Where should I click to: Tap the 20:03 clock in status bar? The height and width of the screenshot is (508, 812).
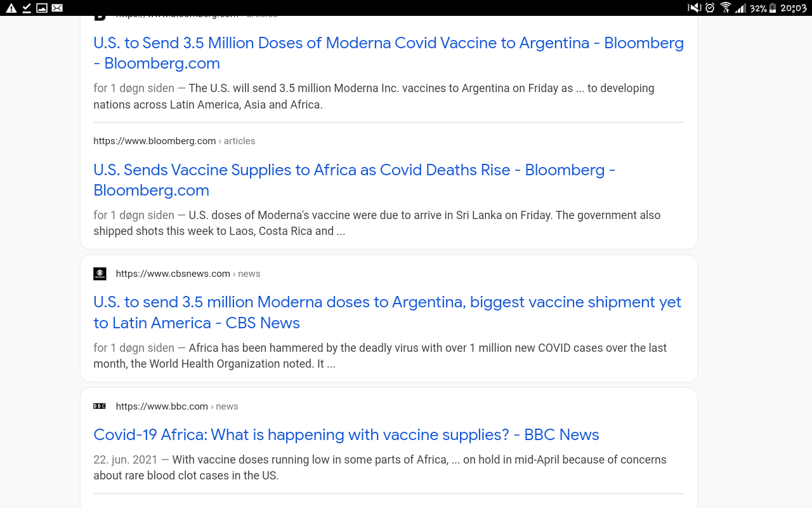(x=794, y=8)
